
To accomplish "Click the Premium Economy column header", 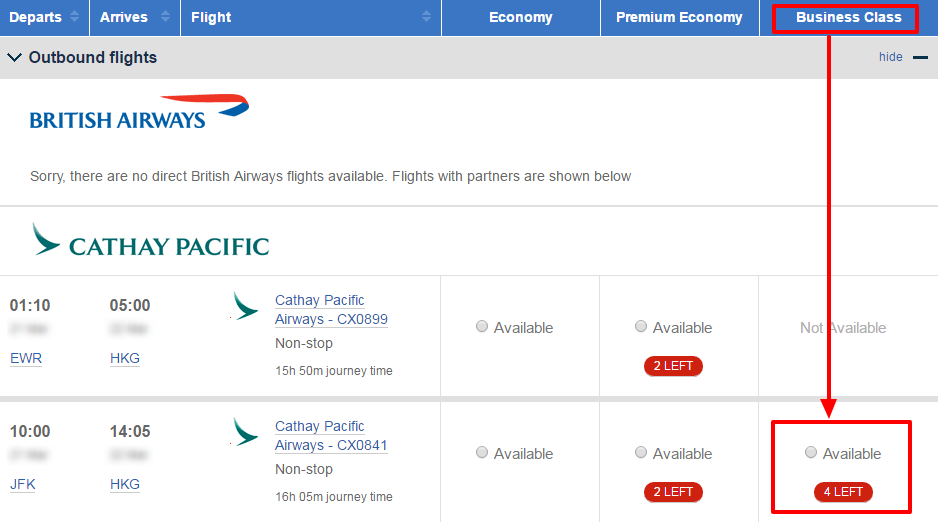I will (x=679, y=17).
